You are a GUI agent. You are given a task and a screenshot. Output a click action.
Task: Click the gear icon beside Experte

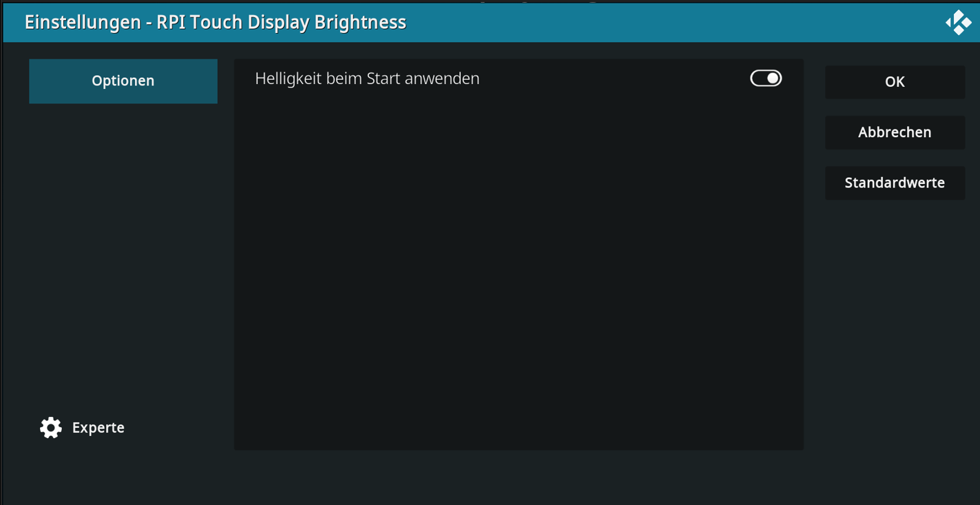51,428
